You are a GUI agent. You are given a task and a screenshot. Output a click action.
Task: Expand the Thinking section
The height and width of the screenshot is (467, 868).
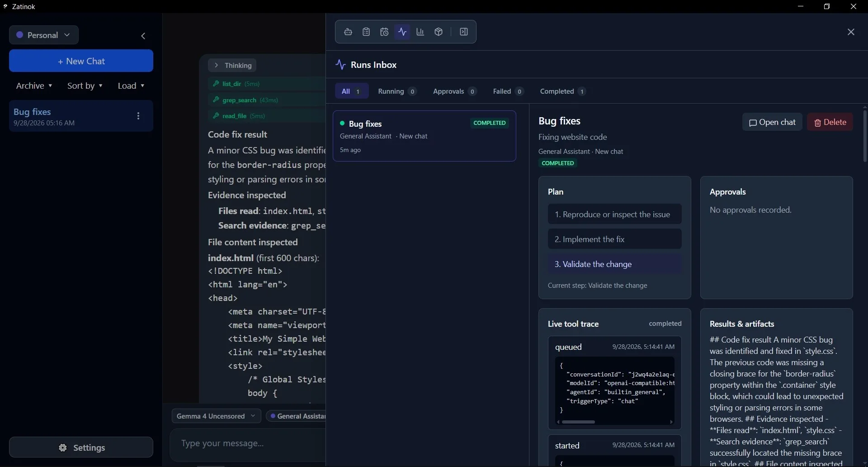[232, 65]
